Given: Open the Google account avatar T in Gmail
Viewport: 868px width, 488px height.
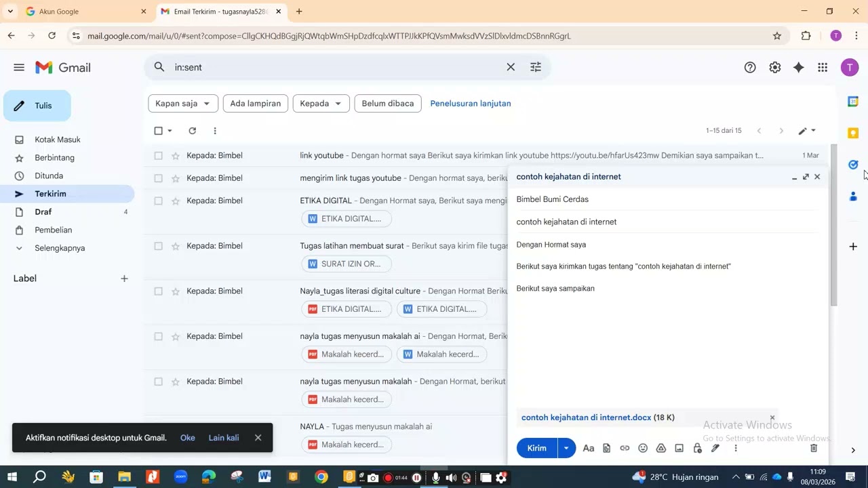Looking at the screenshot, I should click(849, 67).
